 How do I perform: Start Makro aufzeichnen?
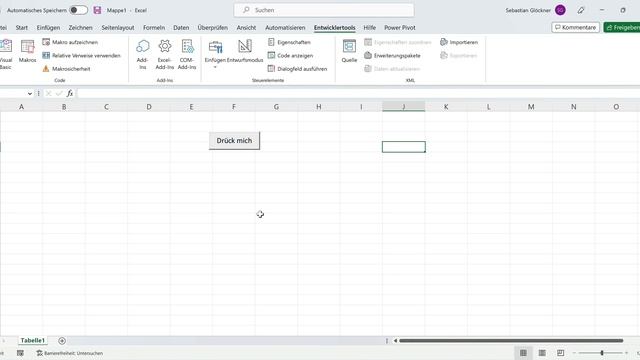70,42
